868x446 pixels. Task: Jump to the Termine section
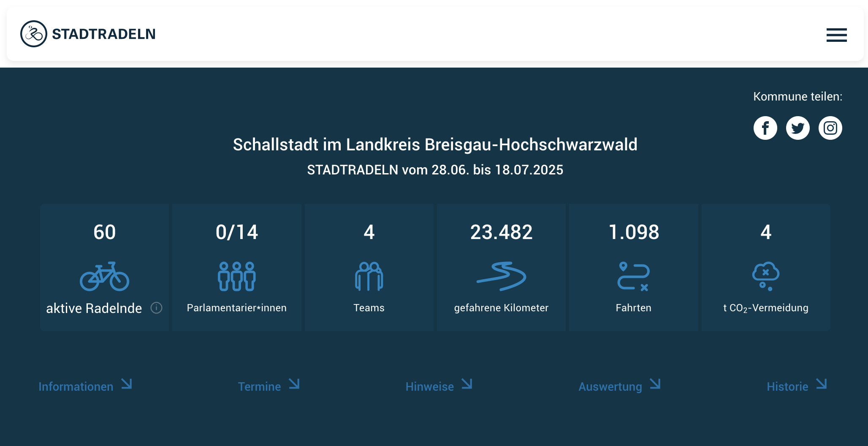[259, 386]
